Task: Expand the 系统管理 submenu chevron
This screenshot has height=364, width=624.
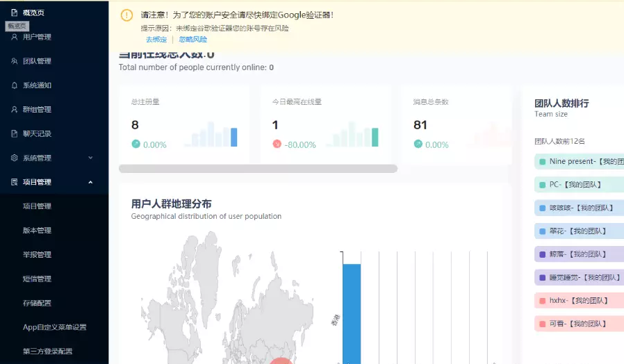Action: coord(90,158)
